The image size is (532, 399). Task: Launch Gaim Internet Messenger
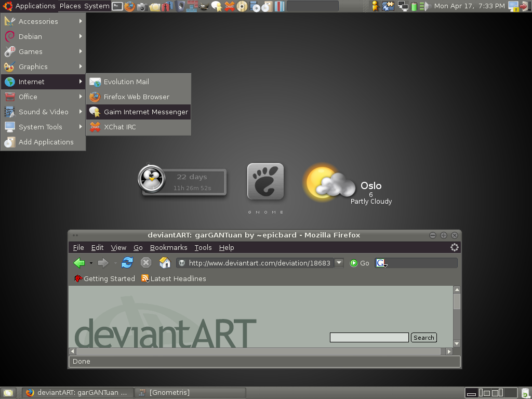[x=138, y=112]
